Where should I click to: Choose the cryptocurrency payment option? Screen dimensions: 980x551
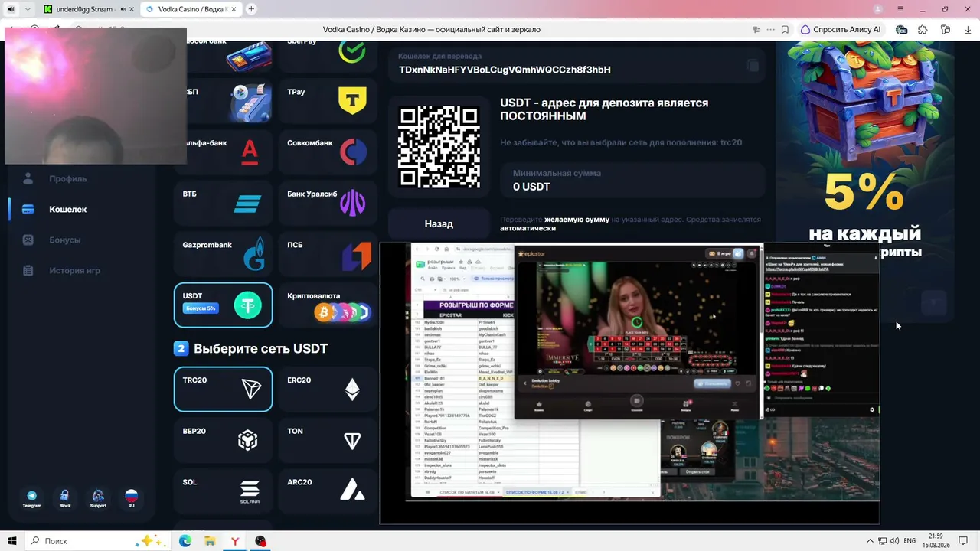(x=328, y=305)
